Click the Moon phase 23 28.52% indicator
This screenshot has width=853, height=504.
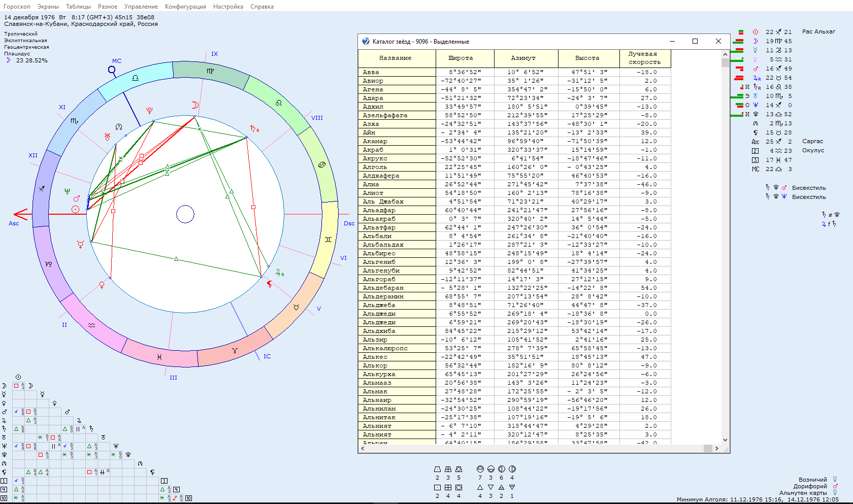[26, 60]
